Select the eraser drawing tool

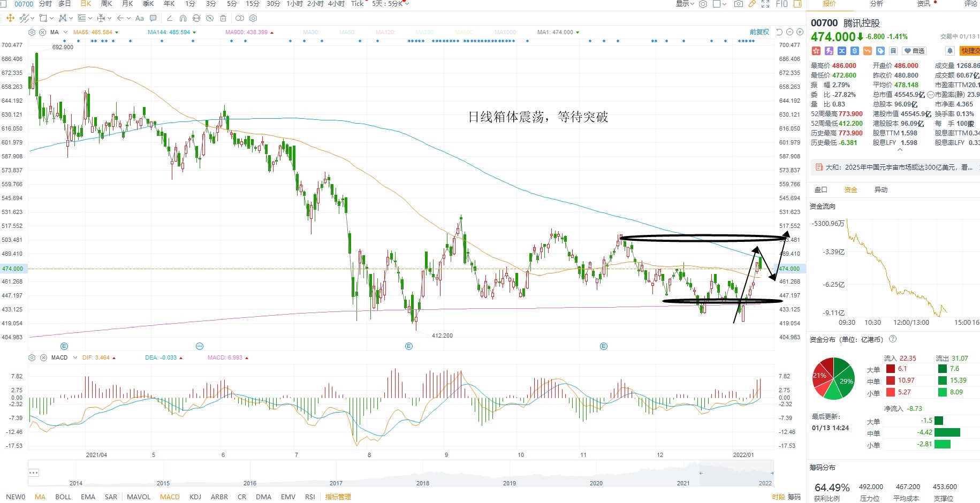pos(170,18)
